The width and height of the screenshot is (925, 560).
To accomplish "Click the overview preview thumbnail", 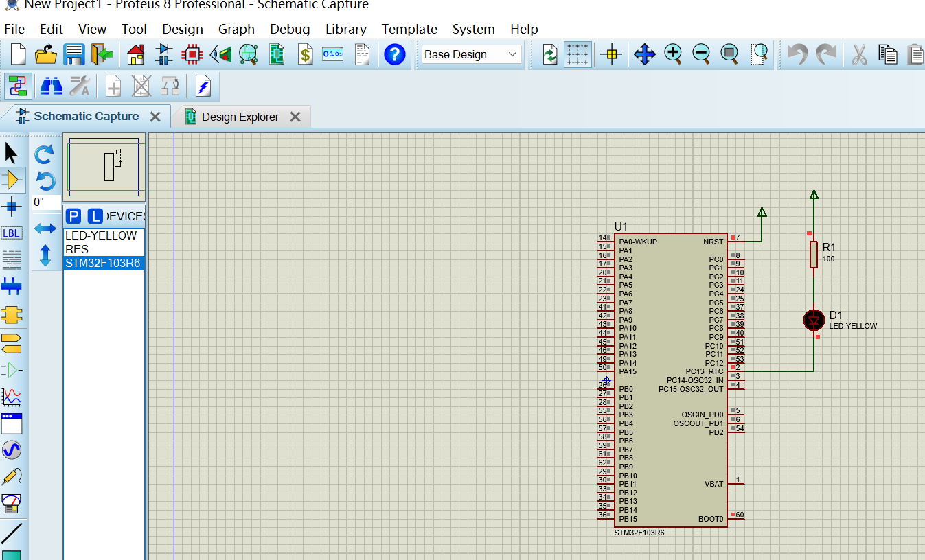I will [x=104, y=167].
